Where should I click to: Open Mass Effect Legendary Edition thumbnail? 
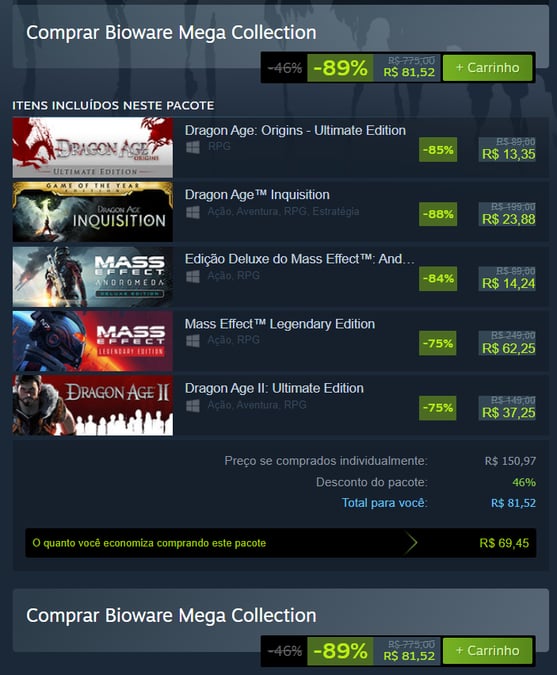[93, 341]
